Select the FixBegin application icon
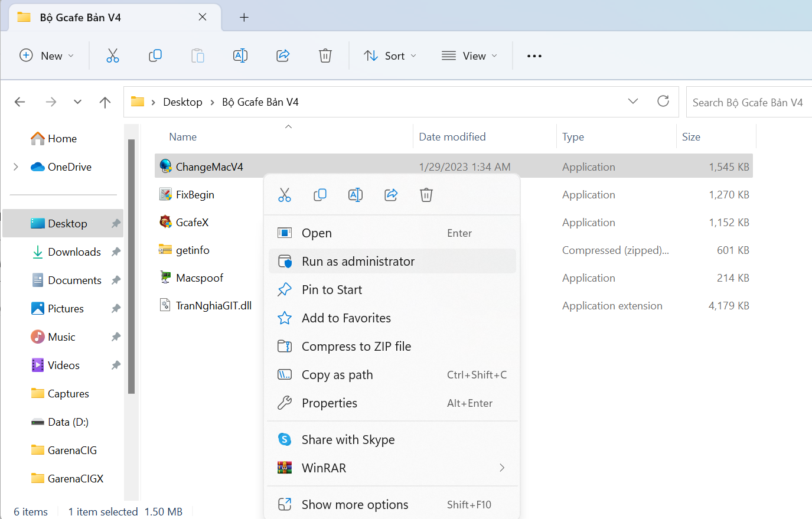The height and width of the screenshot is (519, 812). click(166, 194)
